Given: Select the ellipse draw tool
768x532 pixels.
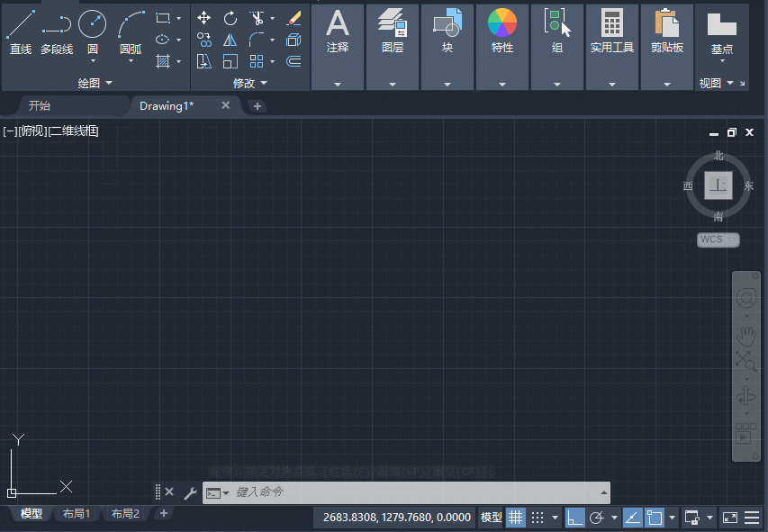Looking at the screenshot, I should point(163,40).
